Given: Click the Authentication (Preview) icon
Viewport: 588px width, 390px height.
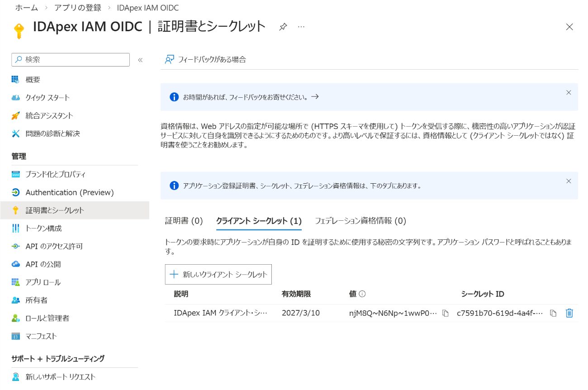Looking at the screenshot, I should point(16,192).
